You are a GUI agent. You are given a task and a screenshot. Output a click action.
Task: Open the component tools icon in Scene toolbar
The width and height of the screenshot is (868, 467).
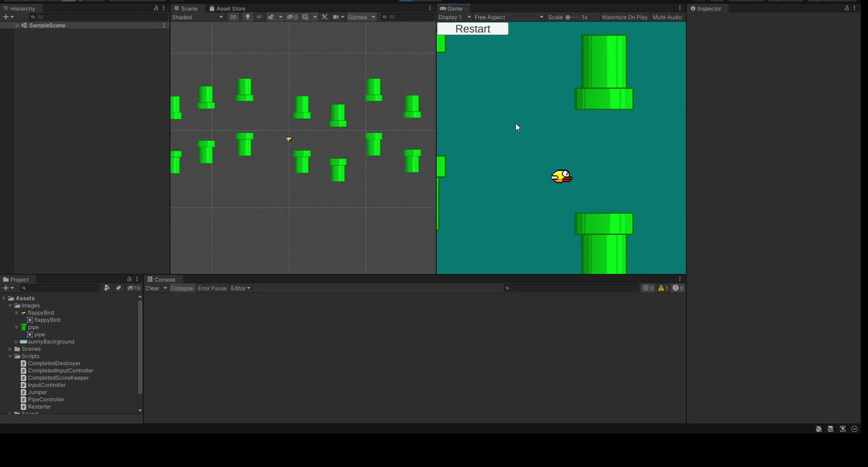tap(324, 17)
